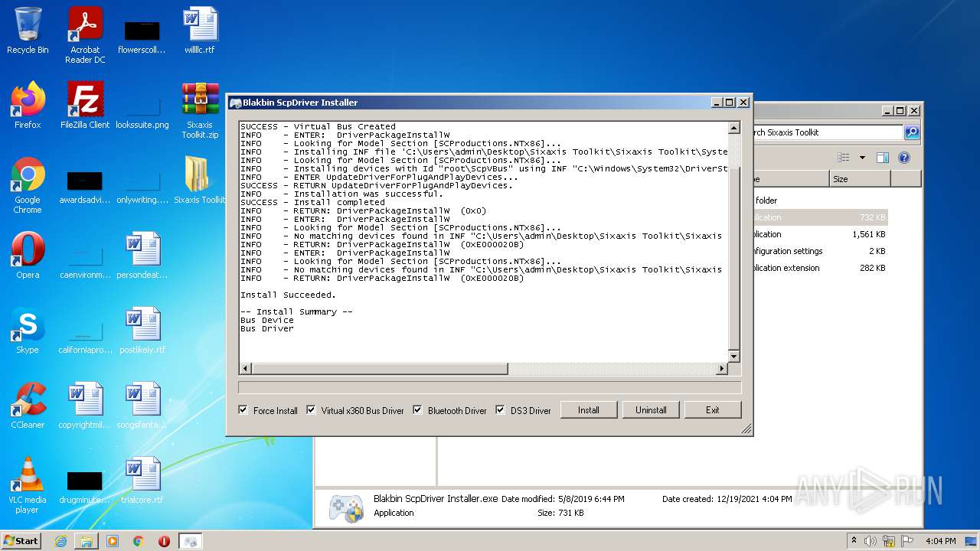The height and width of the screenshot is (551, 980).
Task: Select the 732 KB application row
Action: tap(820, 217)
